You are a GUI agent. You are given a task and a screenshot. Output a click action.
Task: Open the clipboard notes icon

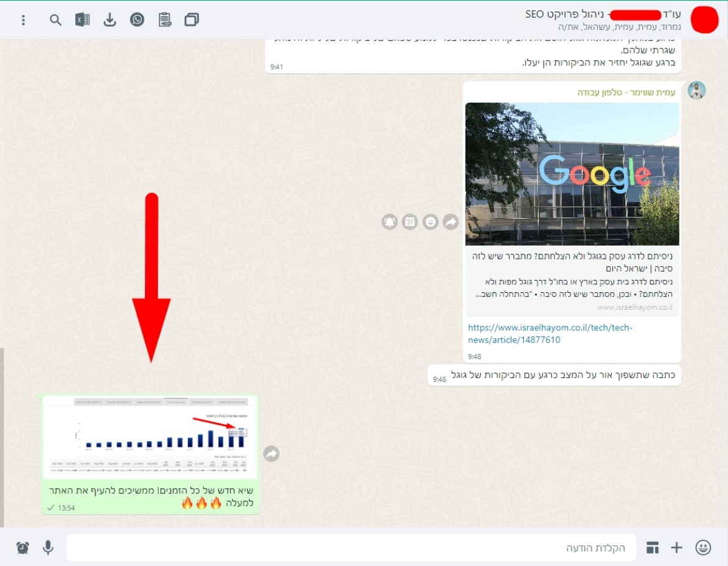coord(164,19)
